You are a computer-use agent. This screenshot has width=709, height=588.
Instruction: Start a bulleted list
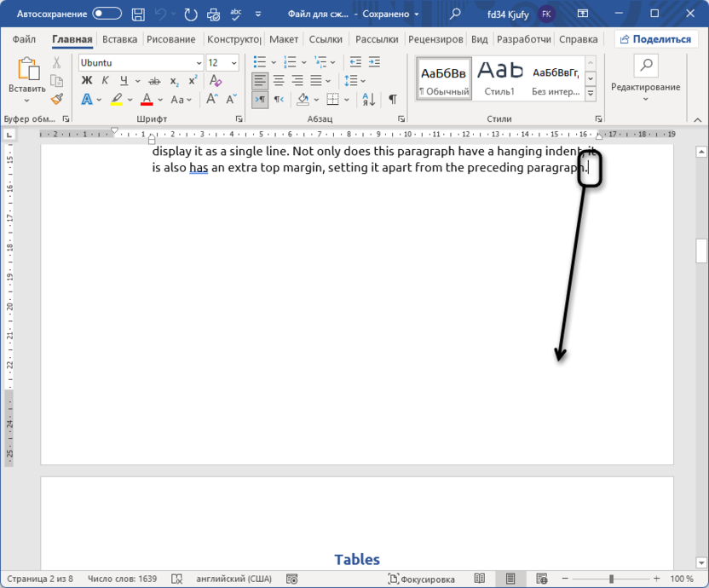(x=261, y=62)
